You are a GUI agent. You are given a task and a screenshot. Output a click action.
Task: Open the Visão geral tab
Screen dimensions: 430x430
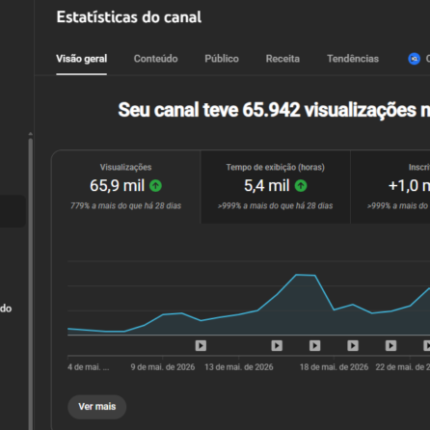pyautogui.click(x=82, y=59)
